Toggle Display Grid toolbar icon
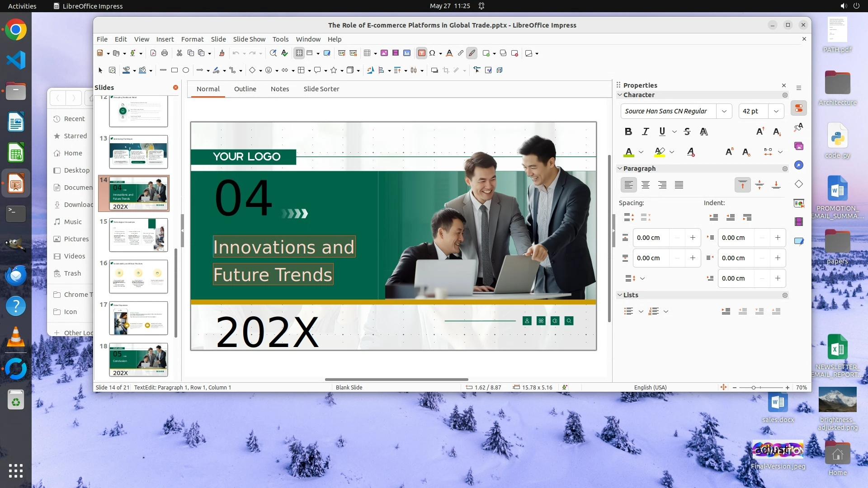The image size is (868, 488). coord(299,53)
